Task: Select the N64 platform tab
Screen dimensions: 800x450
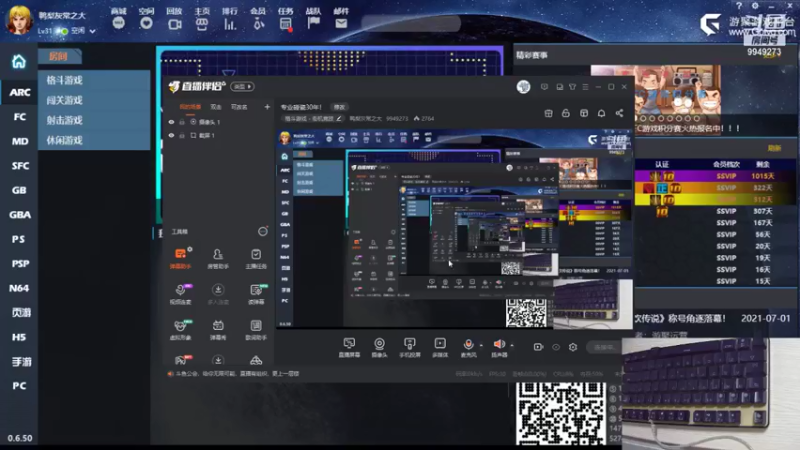Action: click(x=19, y=288)
